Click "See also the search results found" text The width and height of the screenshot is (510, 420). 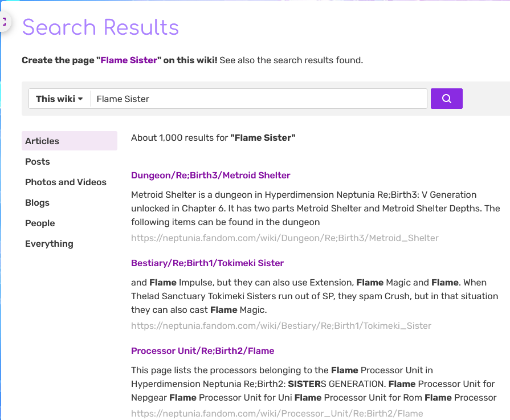291,60
